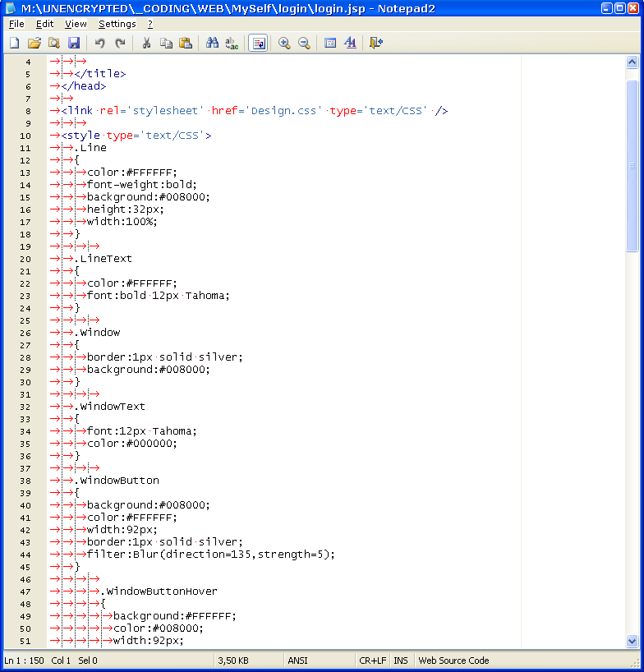Click the '.WindowButton' selector on line 38
644x672 pixels.
pyautogui.click(x=117, y=481)
